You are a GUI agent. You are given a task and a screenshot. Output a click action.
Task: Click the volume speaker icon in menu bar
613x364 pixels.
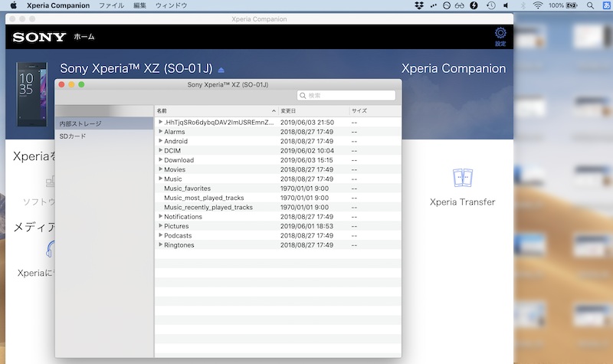(x=506, y=5)
